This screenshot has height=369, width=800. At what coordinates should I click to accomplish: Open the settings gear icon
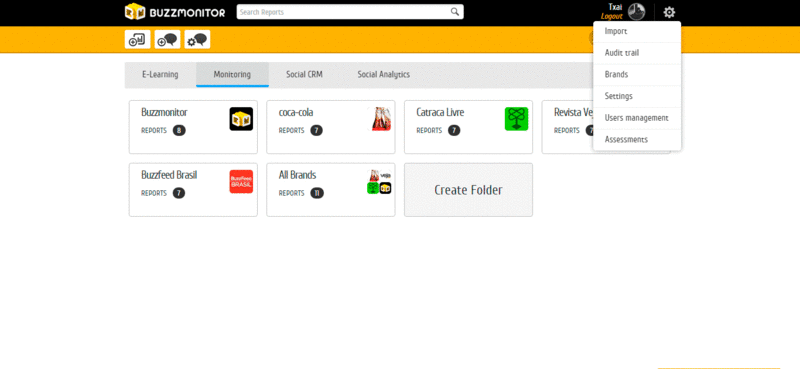click(x=669, y=12)
